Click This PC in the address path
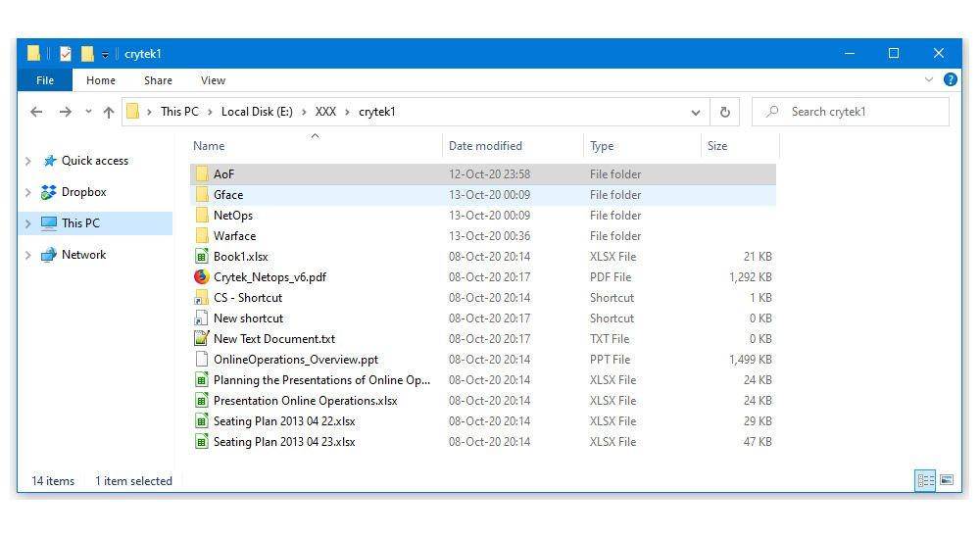The height and width of the screenshot is (539, 980). pyautogui.click(x=179, y=112)
